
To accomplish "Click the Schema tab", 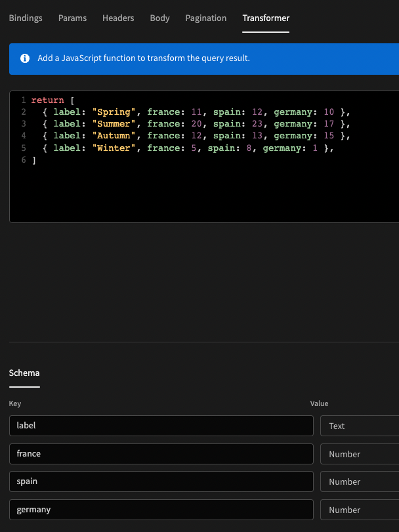I will click(x=24, y=373).
